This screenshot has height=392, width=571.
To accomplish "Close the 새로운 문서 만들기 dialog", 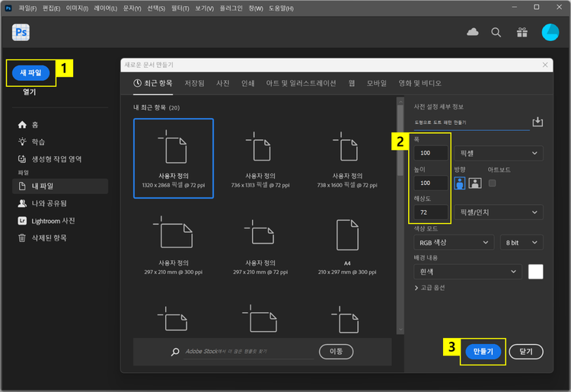I will 545,65.
